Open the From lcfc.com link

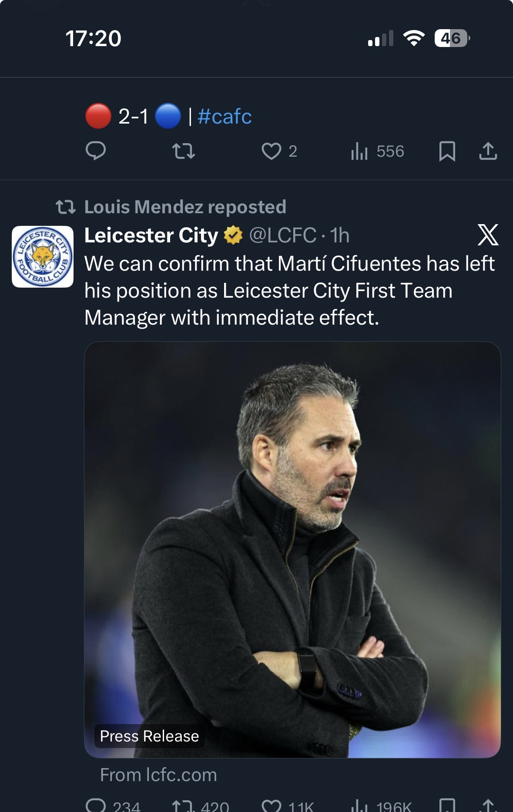pos(158,775)
